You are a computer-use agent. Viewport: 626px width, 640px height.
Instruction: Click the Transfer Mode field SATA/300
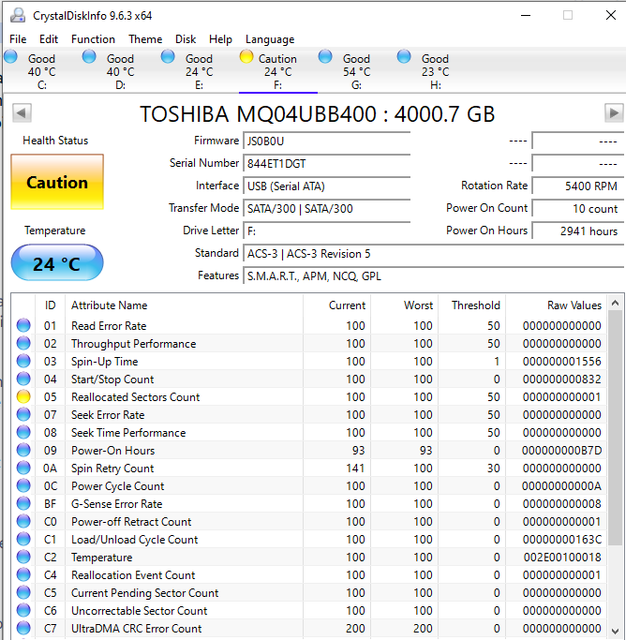[x=326, y=209]
